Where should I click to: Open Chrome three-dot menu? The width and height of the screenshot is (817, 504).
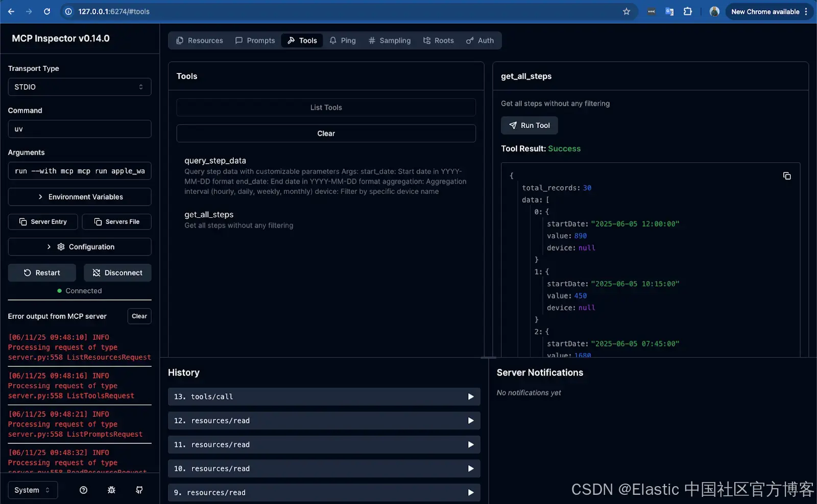click(806, 11)
